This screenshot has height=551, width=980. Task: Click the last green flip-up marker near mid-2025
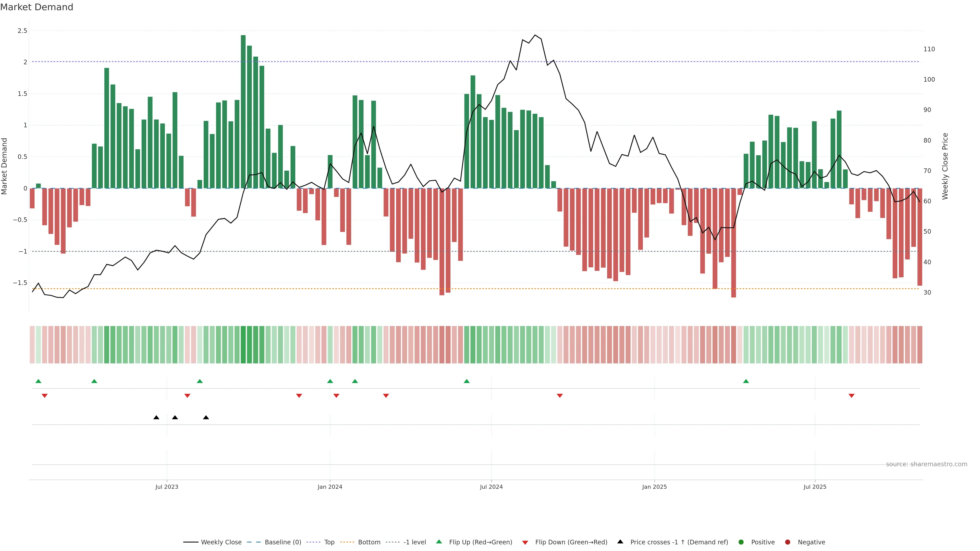[746, 381]
